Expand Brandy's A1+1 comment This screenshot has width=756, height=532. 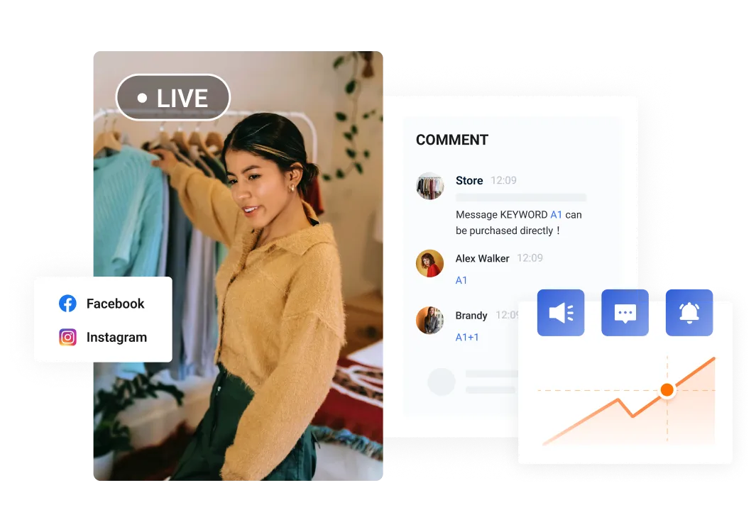pos(466,337)
